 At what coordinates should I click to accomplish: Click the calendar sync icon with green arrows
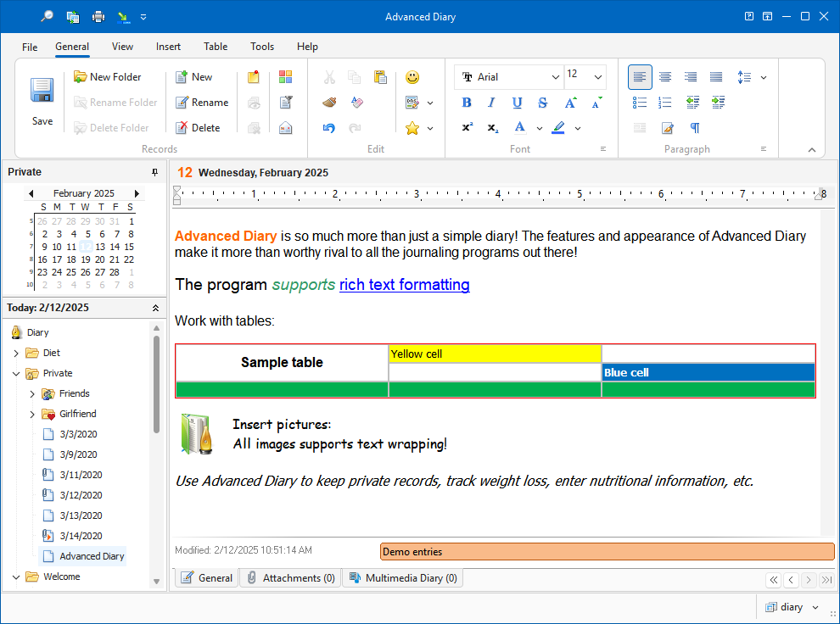73,17
